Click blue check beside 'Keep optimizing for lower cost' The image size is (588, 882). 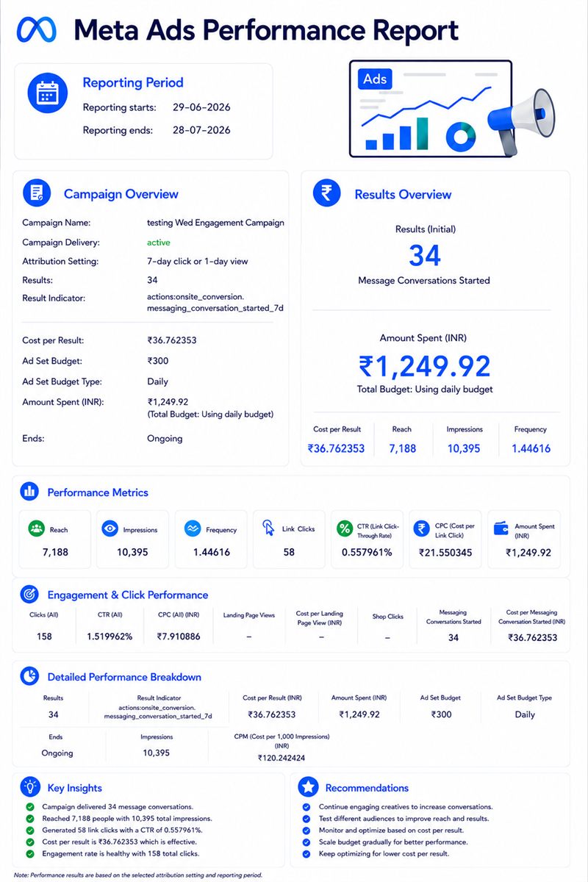pyautogui.click(x=306, y=853)
